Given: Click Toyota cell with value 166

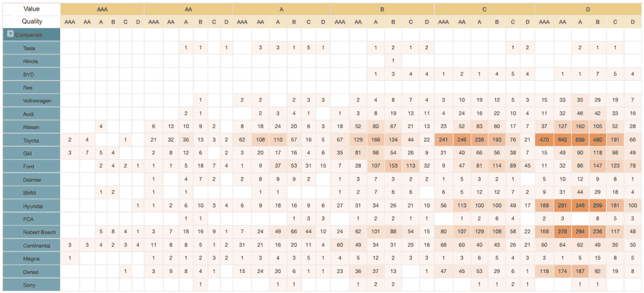Looking at the screenshot, I should click(x=376, y=140).
